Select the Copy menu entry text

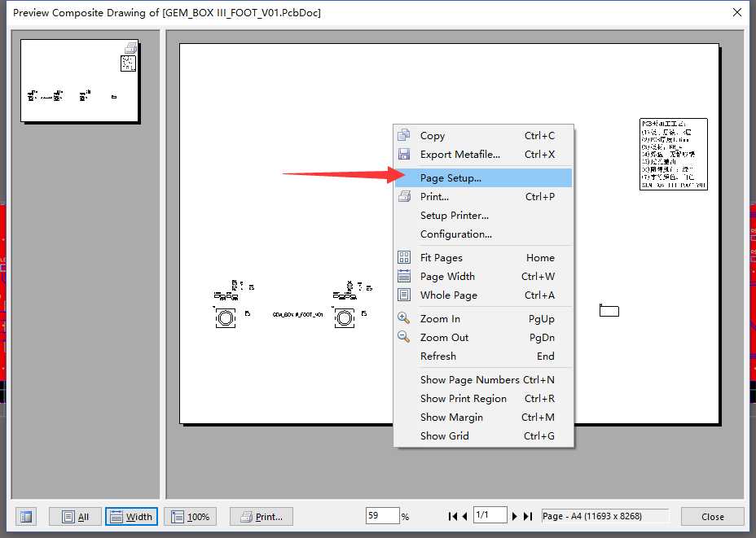(x=433, y=136)
